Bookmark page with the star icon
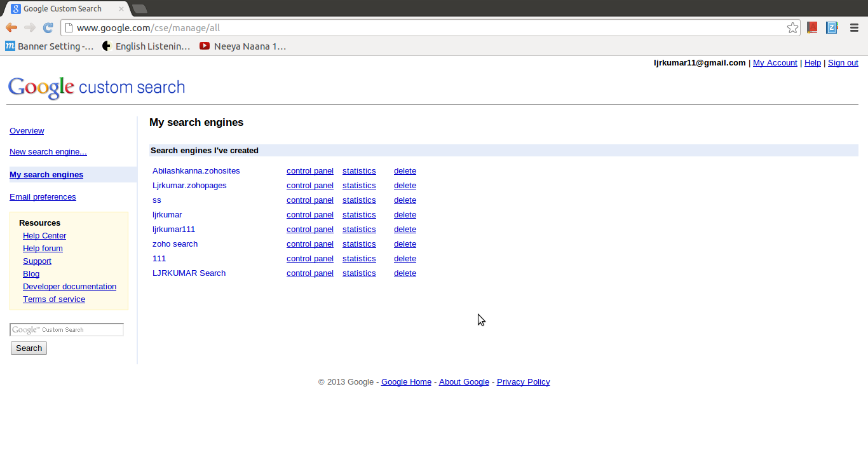 (x=792, y=27)
